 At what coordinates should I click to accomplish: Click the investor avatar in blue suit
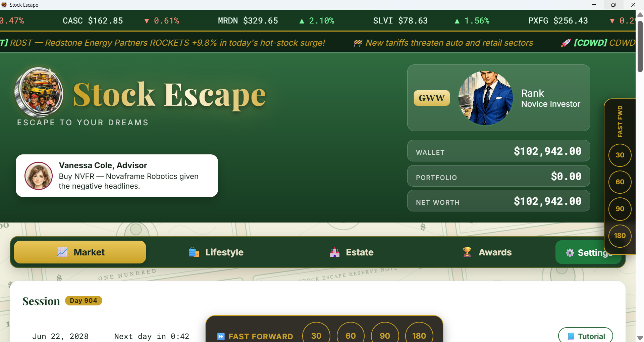486,98
